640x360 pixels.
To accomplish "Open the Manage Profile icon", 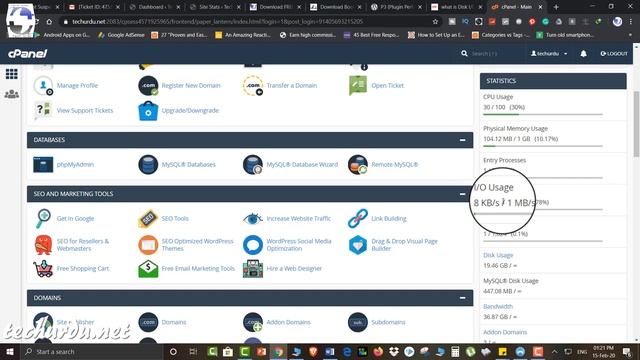I will pos(43,86).
